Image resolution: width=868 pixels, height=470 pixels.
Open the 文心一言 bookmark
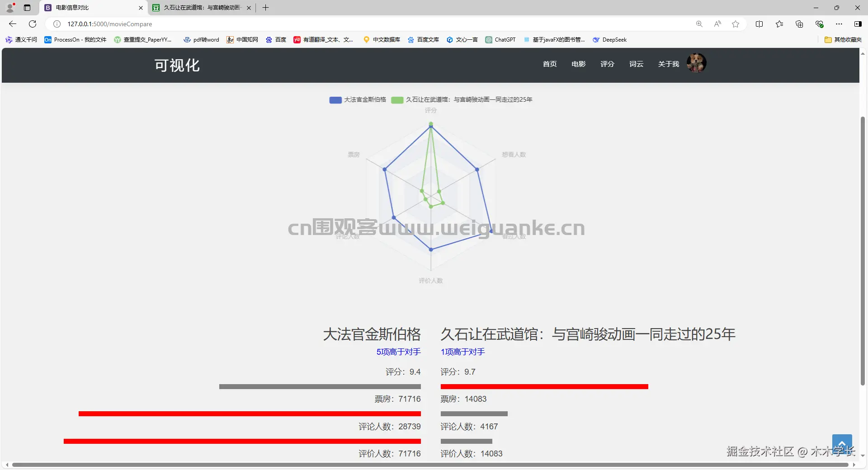462,40
